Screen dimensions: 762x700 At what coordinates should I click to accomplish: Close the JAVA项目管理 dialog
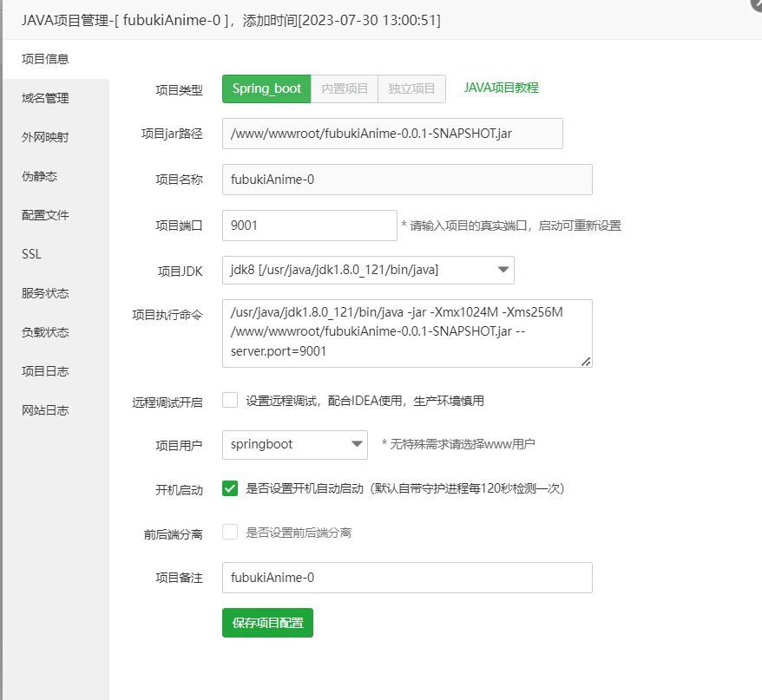click(757, 3)
